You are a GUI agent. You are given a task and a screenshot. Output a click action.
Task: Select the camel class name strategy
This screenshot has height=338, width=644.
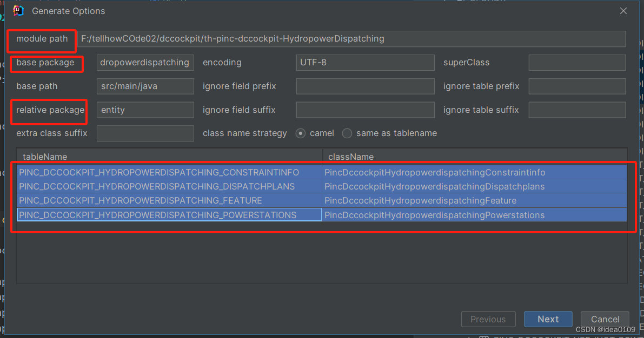tap(301, 133)
